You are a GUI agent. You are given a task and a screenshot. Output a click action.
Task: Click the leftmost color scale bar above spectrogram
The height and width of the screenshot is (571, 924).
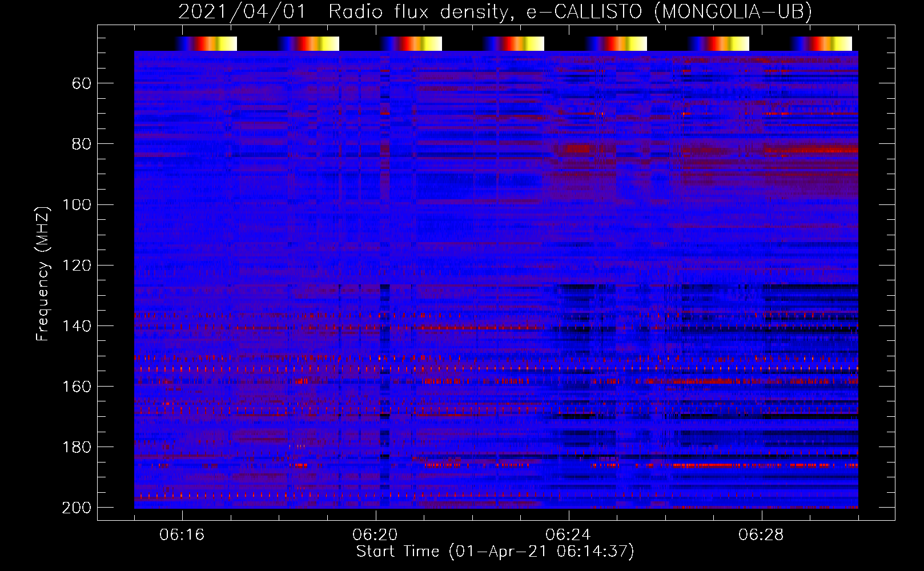pos(206,43)
